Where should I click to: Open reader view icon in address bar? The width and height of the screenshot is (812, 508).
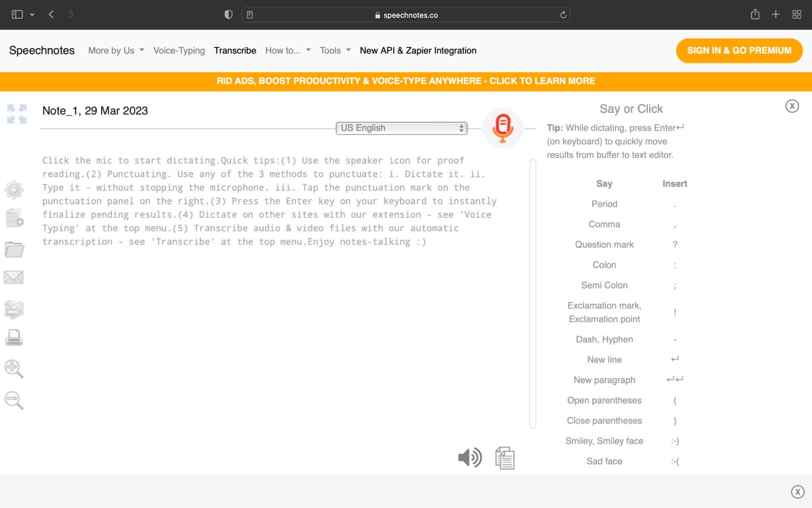click(x=250, y=15)
